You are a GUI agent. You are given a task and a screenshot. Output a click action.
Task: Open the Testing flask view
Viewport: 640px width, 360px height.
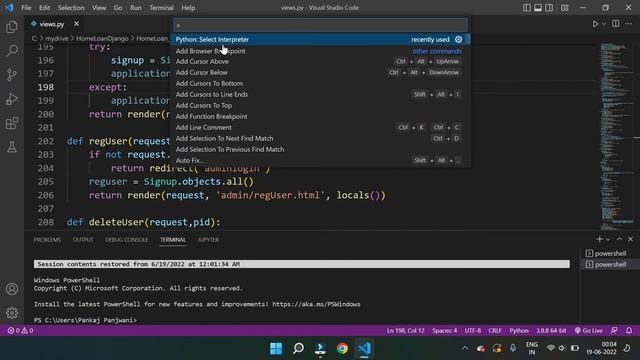[x=12, y=147]
